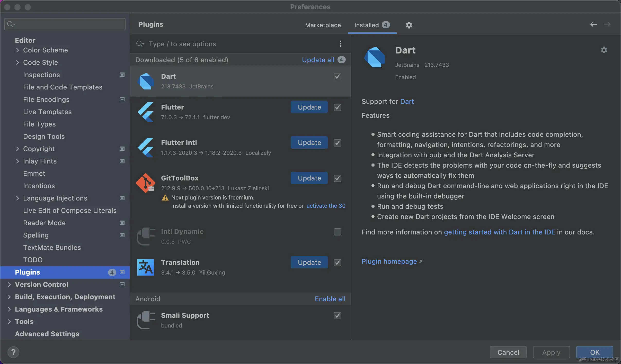Click the three-dot options icon in plugin search
This screenshot has height=364, width=621.
[340, 44]
